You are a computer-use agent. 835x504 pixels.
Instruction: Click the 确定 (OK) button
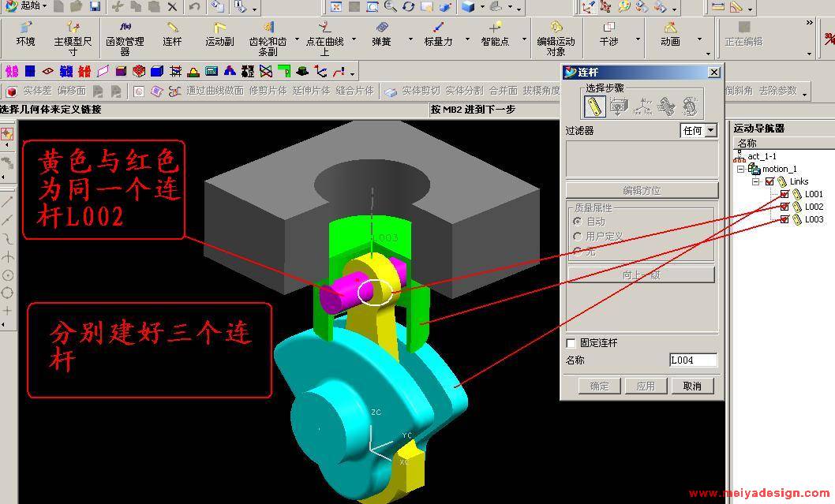click(x=599, y=386)
